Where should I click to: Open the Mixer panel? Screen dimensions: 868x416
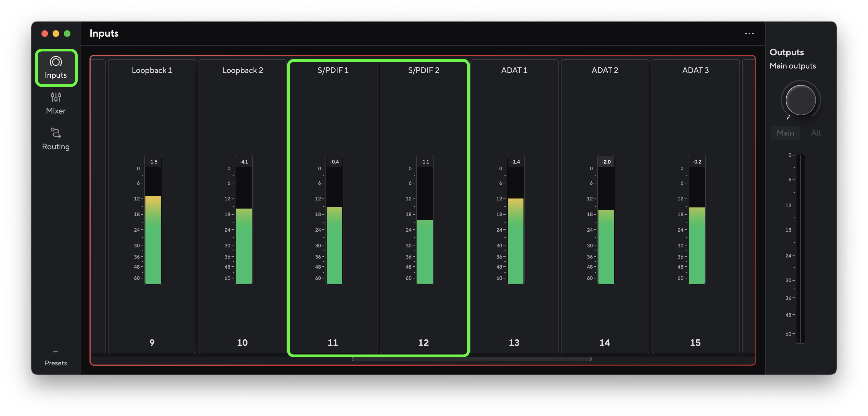coord(56,103)
